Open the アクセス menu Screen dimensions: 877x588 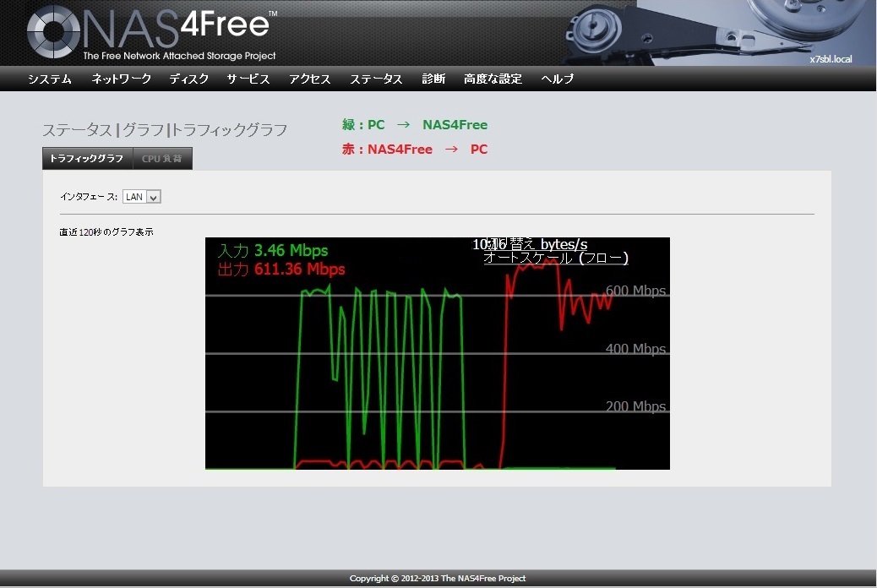[x=310, y=79]
